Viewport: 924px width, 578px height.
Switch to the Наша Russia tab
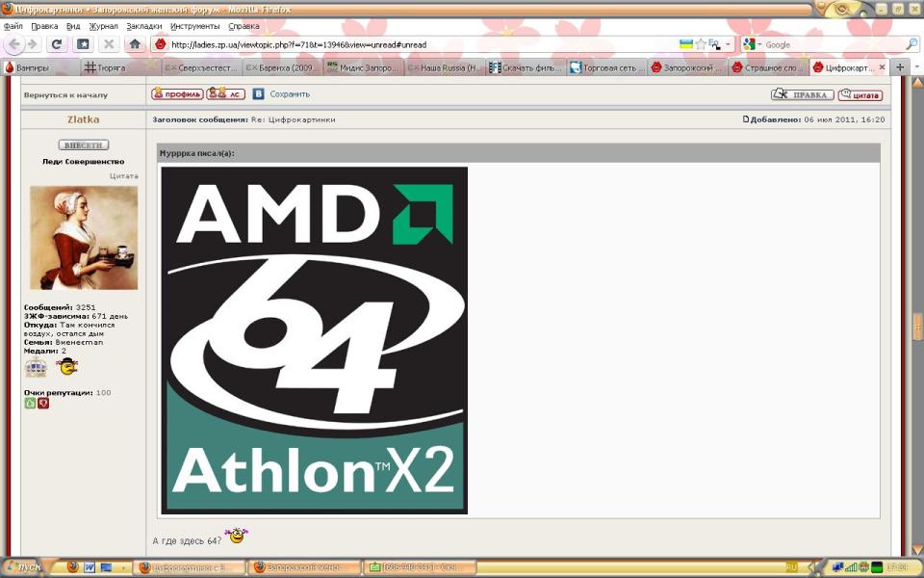click(445, 67)
